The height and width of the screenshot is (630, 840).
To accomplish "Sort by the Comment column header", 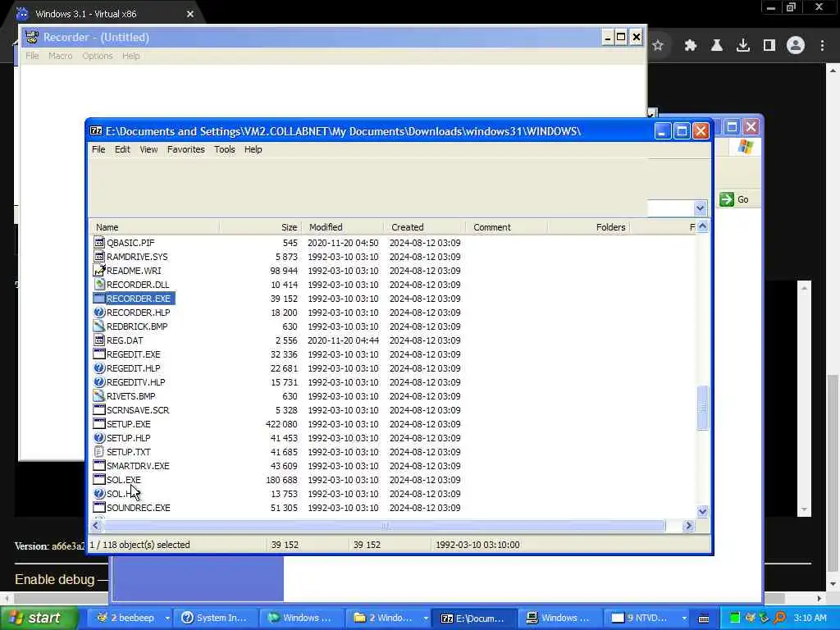I will [x=507, y=227].
